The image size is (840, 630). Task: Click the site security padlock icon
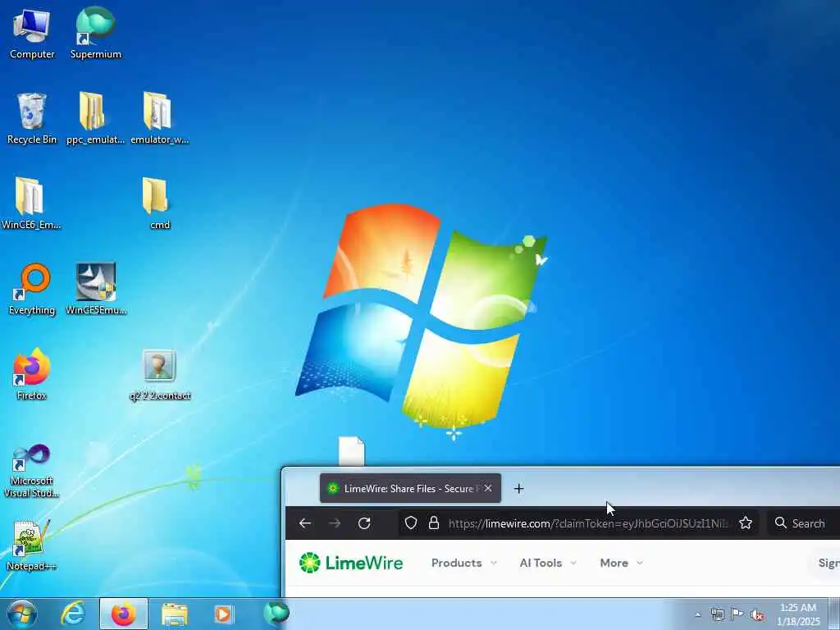point(434,523)
